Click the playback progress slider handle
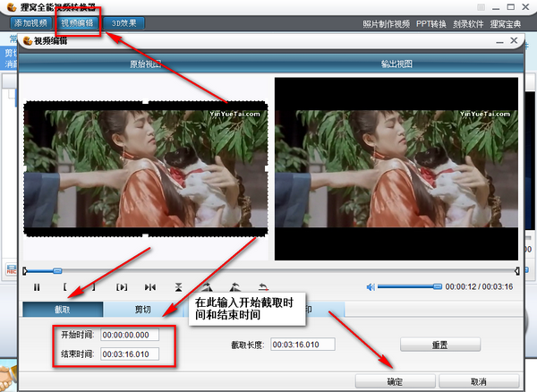This screenshot has height=392, width=537. [x=57, y=271]
